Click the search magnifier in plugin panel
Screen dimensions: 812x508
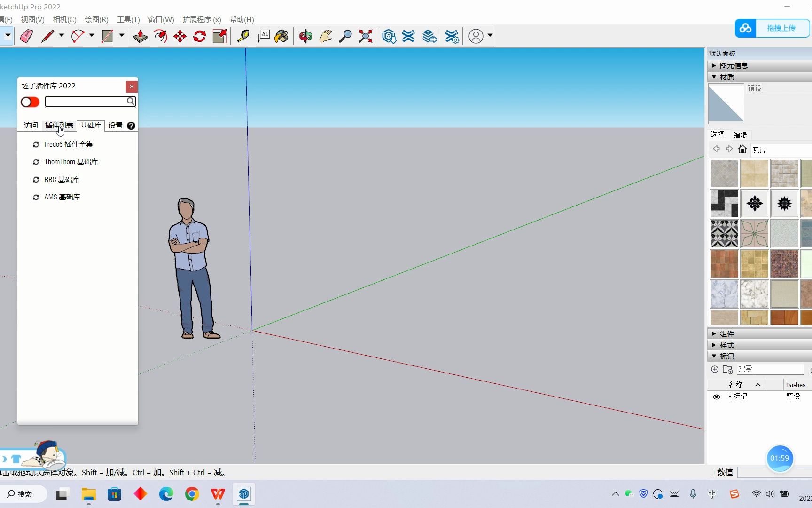(x=130, y=101)
